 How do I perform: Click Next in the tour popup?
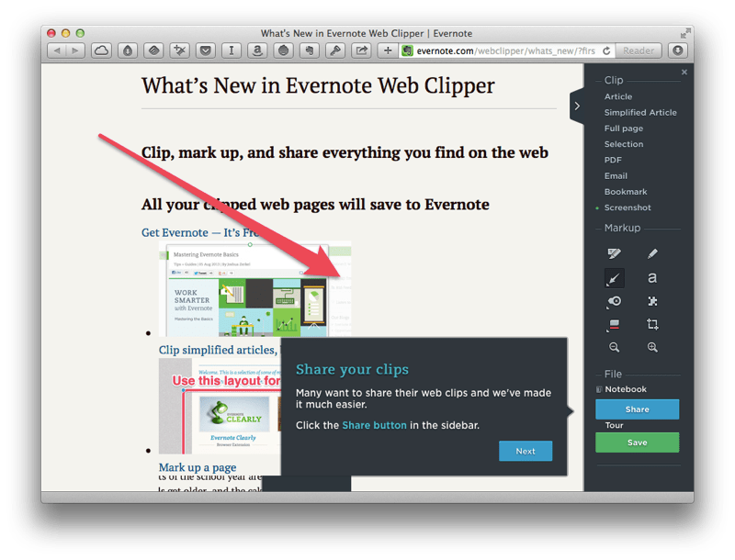(526, 451)
